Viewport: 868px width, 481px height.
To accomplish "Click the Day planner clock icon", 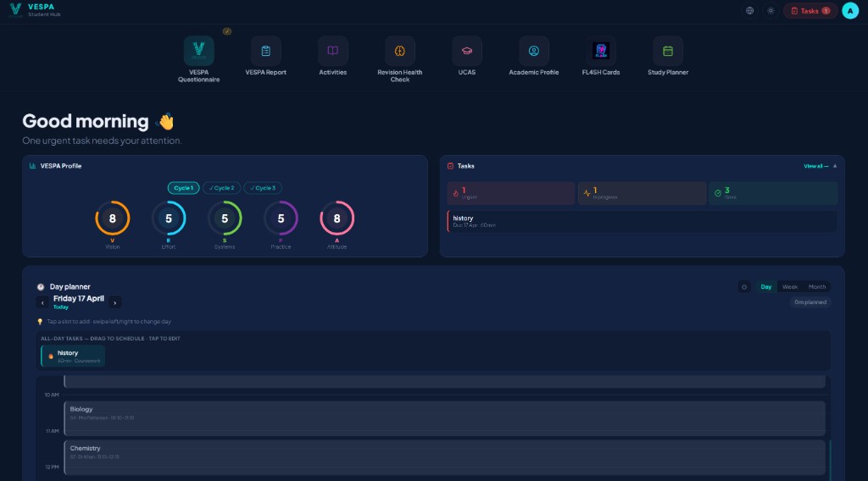I will tap(41, 287).
